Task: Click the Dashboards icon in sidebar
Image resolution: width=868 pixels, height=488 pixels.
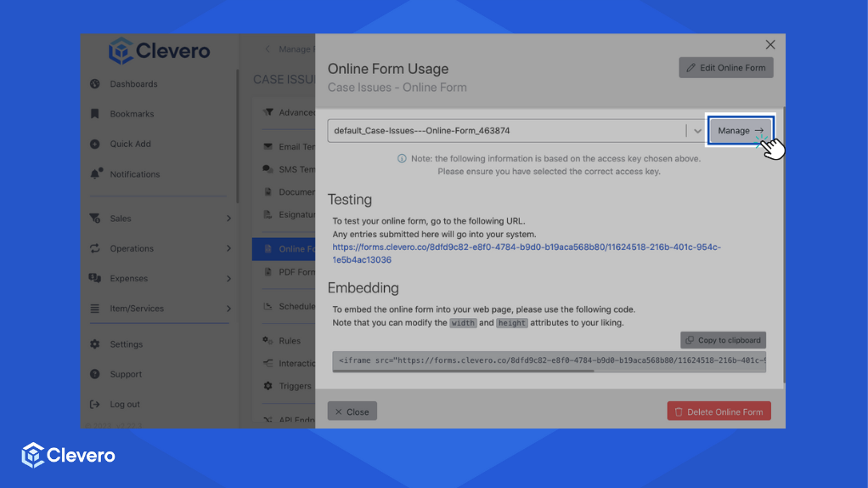Action: [95, 83]
